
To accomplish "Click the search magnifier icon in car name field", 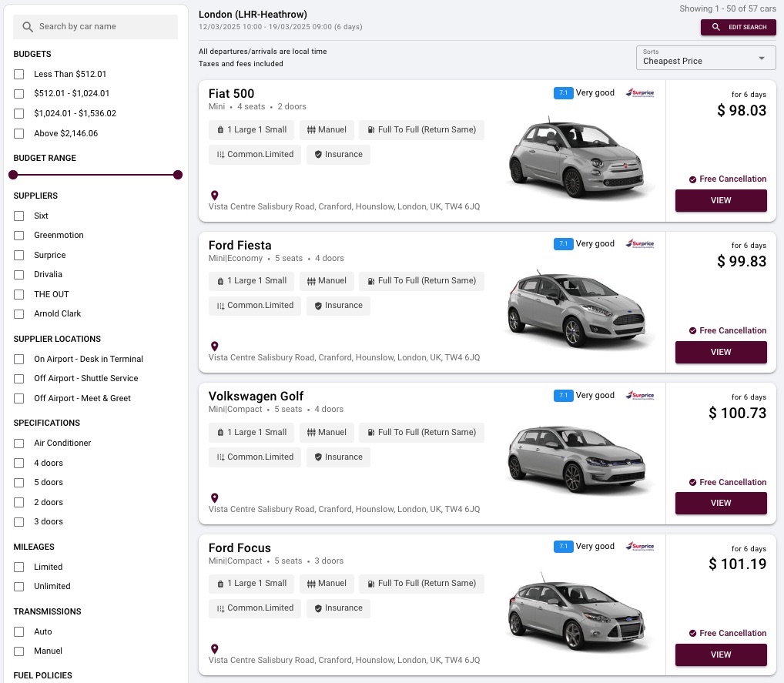I will 28,26.
